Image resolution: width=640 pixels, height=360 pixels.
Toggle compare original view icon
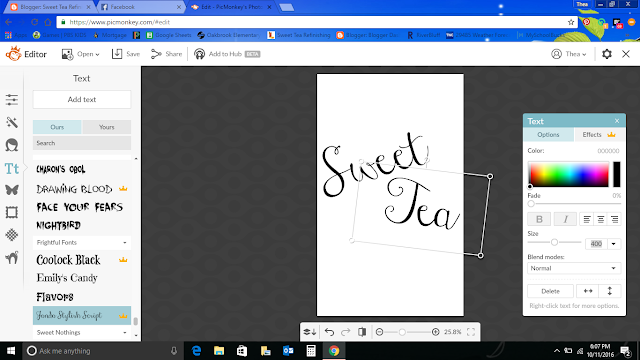[362, 332]
